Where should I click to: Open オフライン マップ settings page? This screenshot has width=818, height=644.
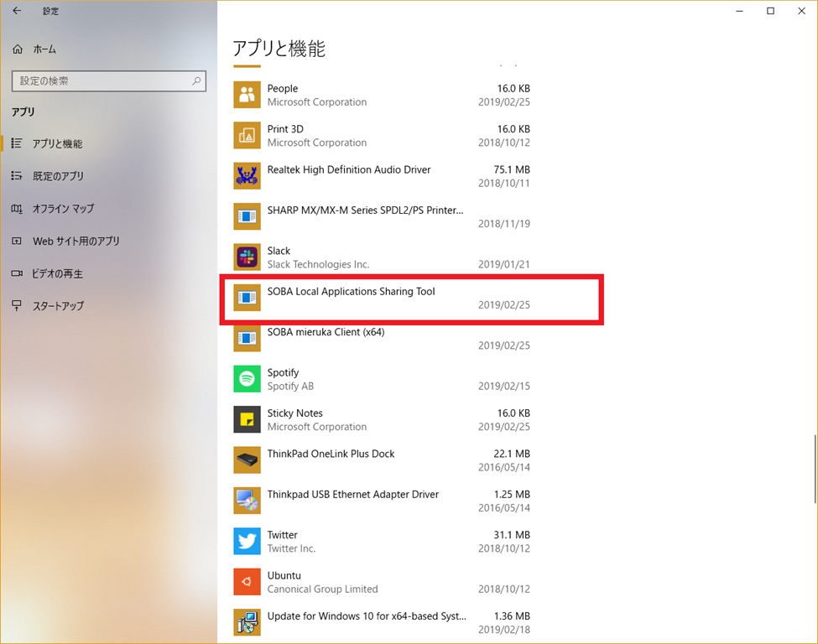[x=63, y=209]
